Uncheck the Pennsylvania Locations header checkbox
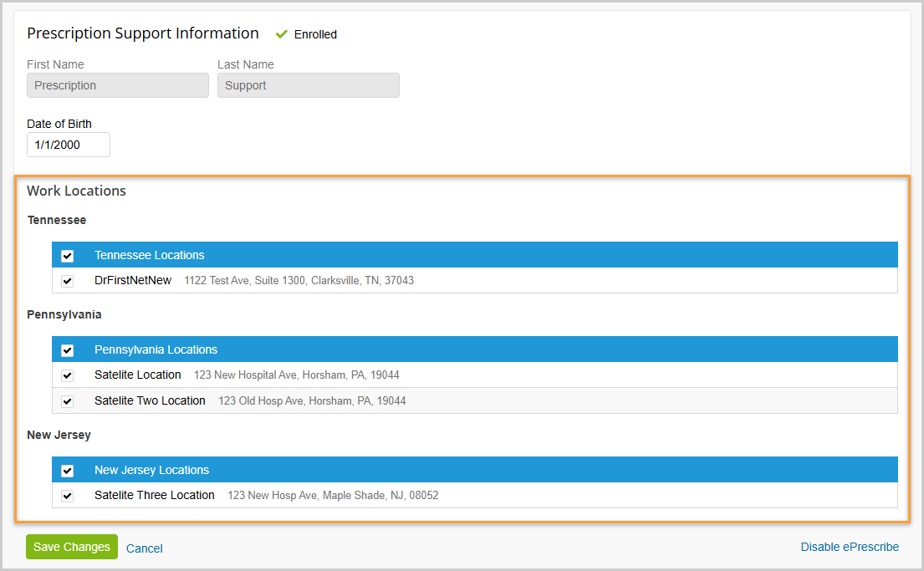 pos(68,350)
